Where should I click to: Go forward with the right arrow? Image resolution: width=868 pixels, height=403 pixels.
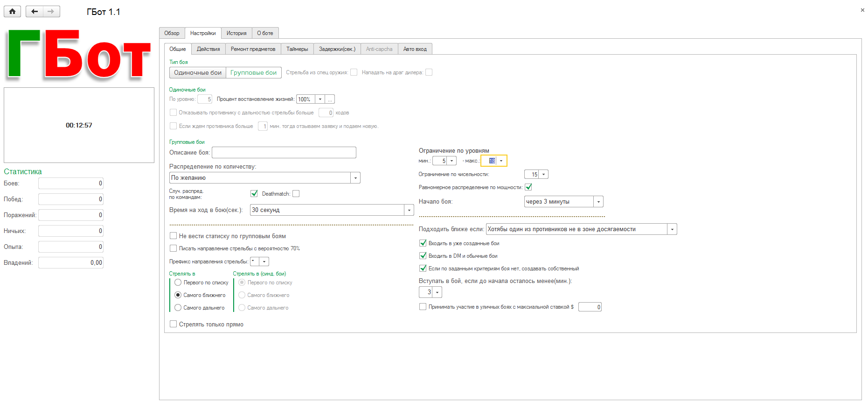click(51, 11)
